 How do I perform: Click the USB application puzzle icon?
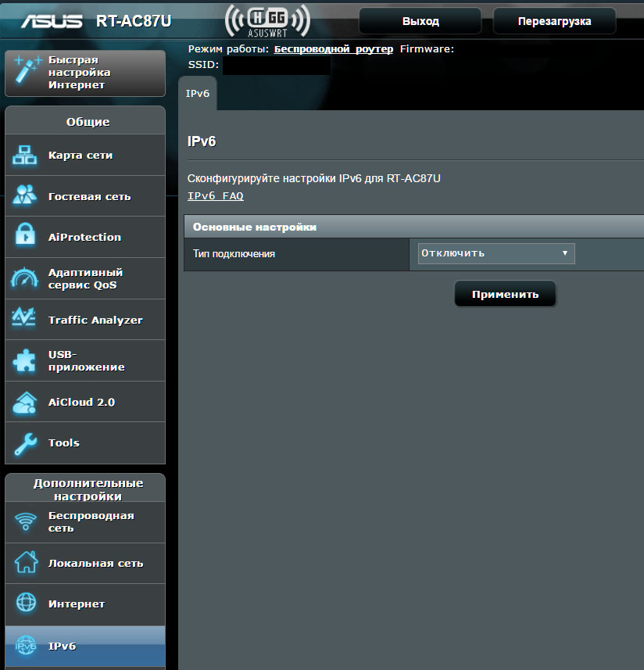point(26,360)
